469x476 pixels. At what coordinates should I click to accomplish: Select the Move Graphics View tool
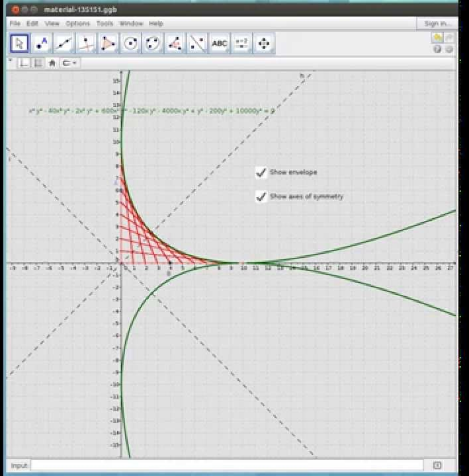pos(264,44)
